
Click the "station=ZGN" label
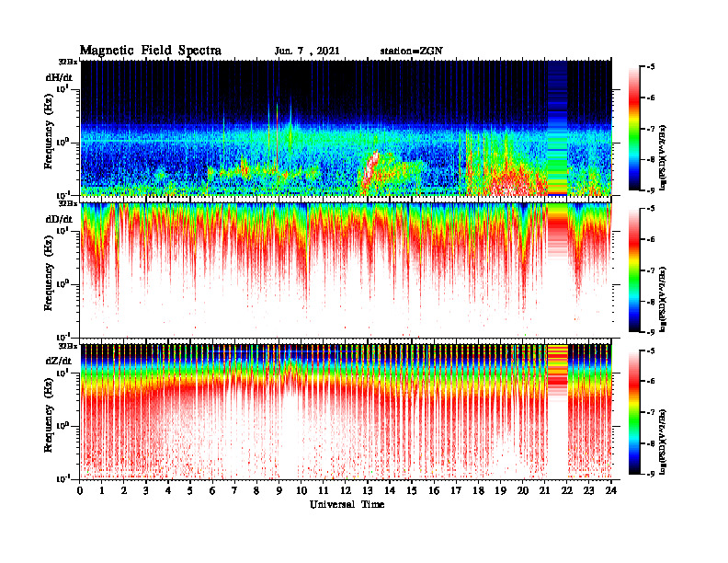(412, 52)
